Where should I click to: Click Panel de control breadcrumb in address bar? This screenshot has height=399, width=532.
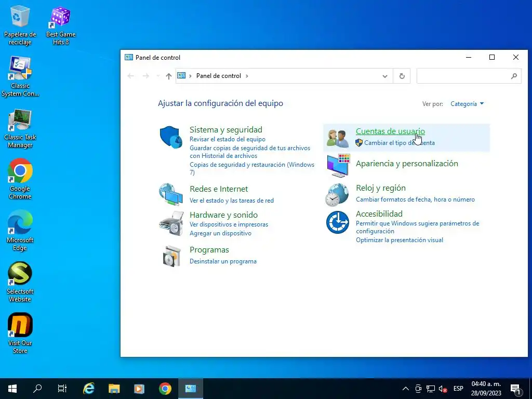pyautogui.click(x=219, y=76)
